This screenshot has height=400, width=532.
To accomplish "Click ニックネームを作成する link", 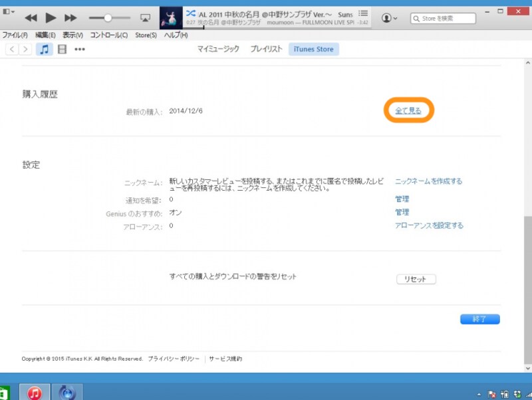I will tap(428, 181).
